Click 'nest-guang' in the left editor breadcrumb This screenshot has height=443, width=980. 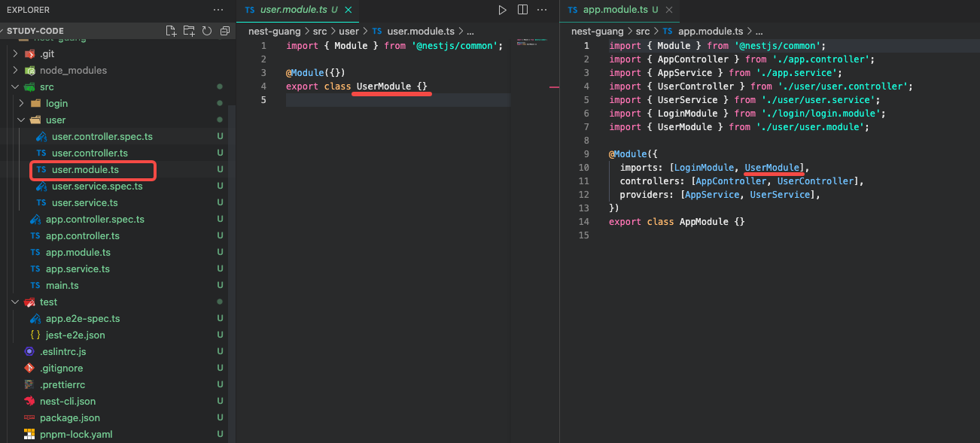tap(275, 32)
